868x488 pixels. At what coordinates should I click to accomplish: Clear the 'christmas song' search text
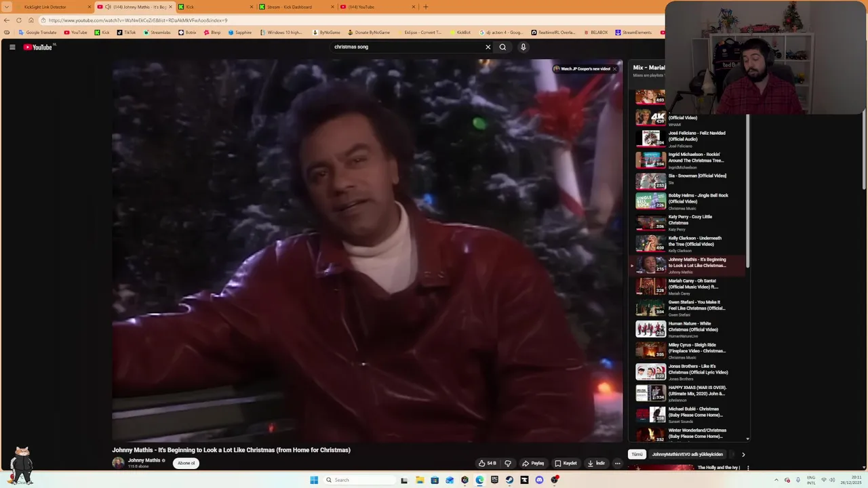pyautogui.click(x=488, y=47)
